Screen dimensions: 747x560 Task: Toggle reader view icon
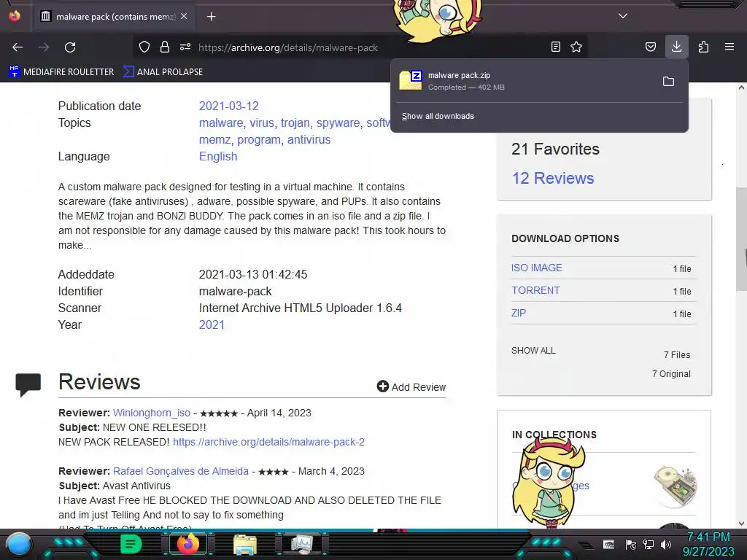[555, 47]
